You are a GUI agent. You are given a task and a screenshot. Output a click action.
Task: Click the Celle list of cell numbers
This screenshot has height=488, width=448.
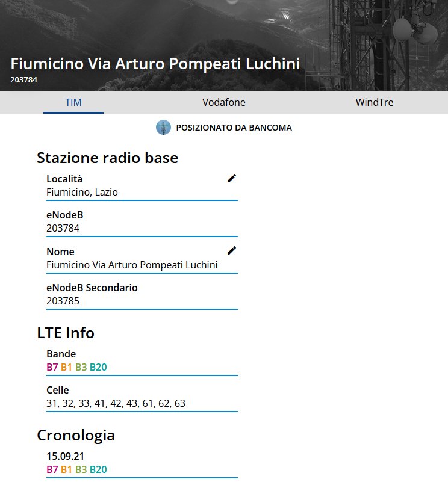coord(116,403)
